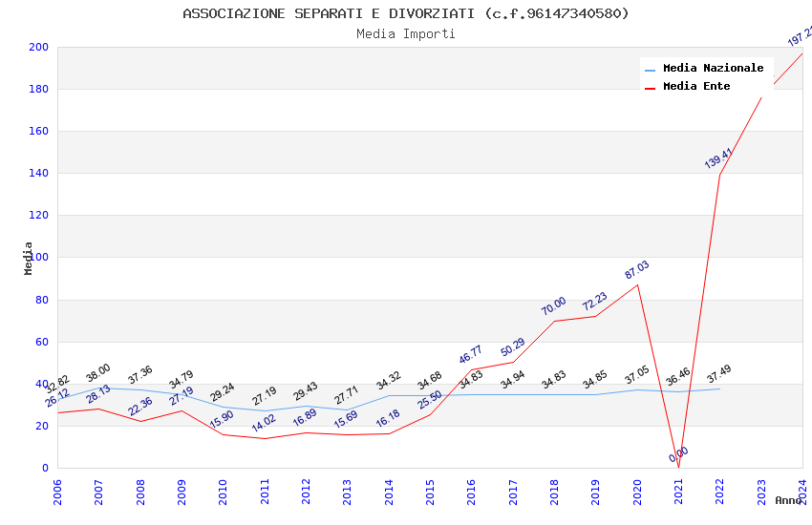Click the 120 tick label on vertical axis

click(39, 215)
